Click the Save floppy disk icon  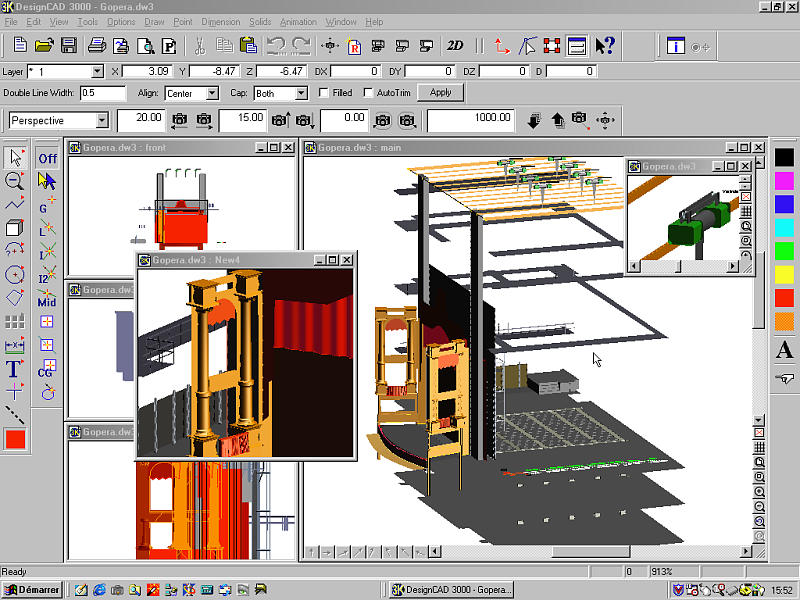69,45
